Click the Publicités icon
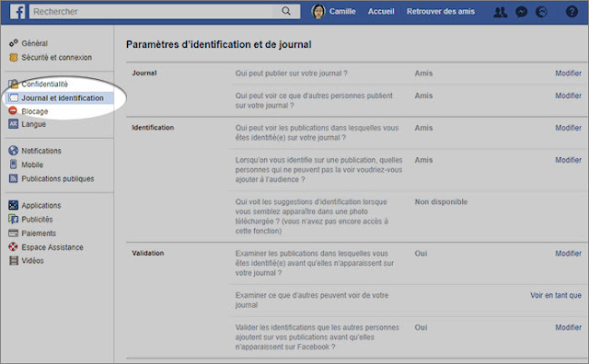The width and height of the screenshot is (589, 364). [14, 219]
